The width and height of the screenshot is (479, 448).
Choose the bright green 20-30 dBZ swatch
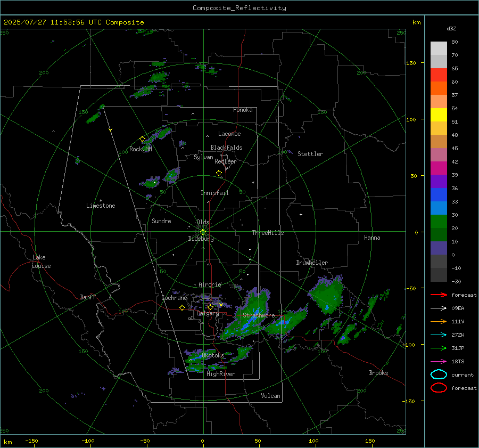[x=439, y=222]
